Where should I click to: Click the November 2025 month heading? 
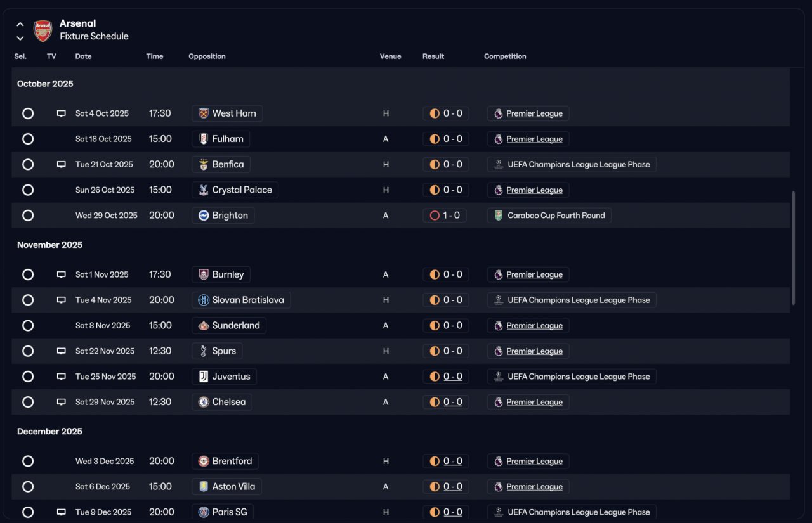coord(49,245)
